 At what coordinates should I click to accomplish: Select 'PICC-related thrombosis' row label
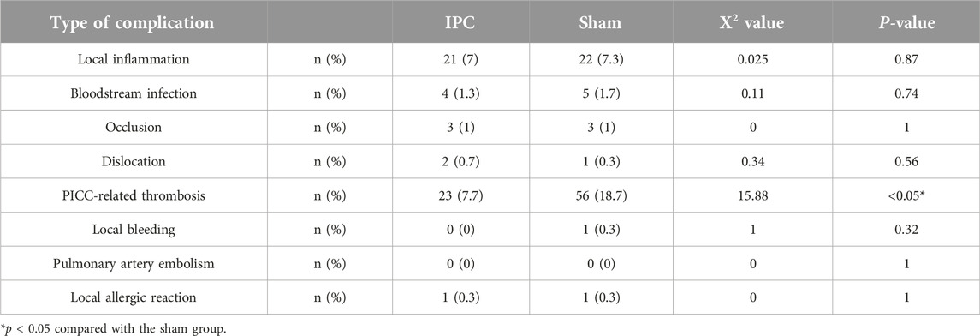tap(134, 195)
